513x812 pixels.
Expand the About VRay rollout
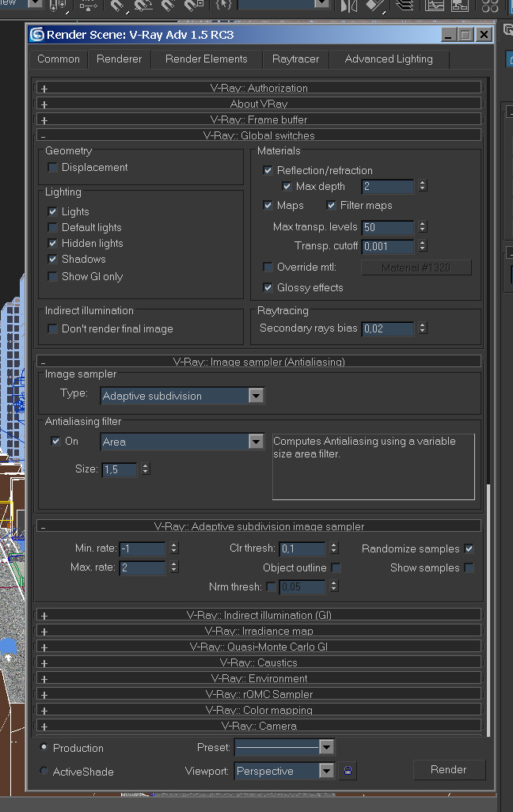pyautogui.click(x=259, y=104)
